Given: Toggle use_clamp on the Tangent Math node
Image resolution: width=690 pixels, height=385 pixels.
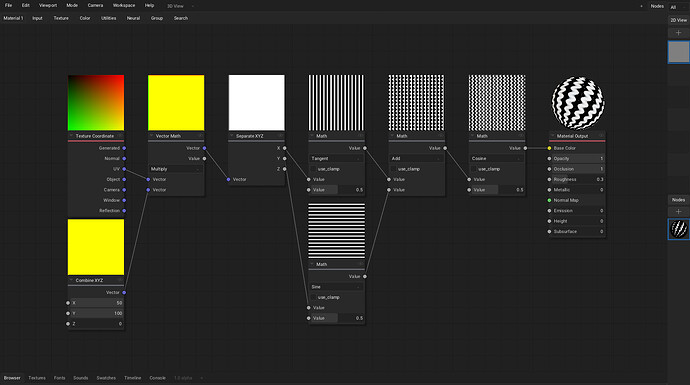Looking at the screenshot, I should point(314,169).
